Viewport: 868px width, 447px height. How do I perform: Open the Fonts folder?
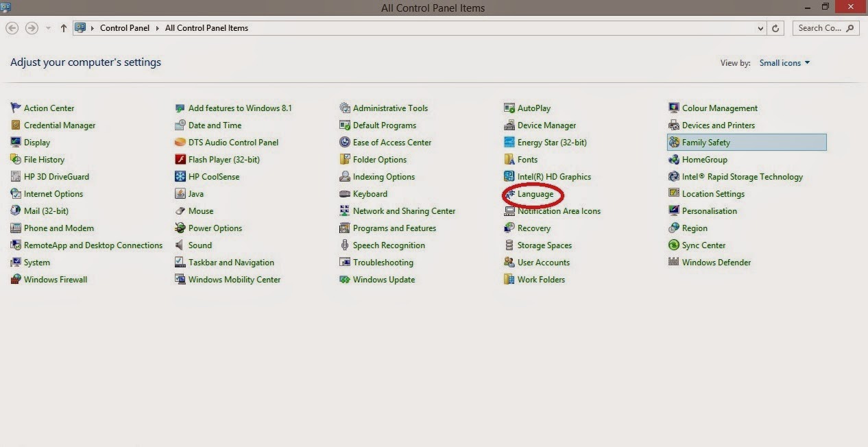[x=528, y=159]
